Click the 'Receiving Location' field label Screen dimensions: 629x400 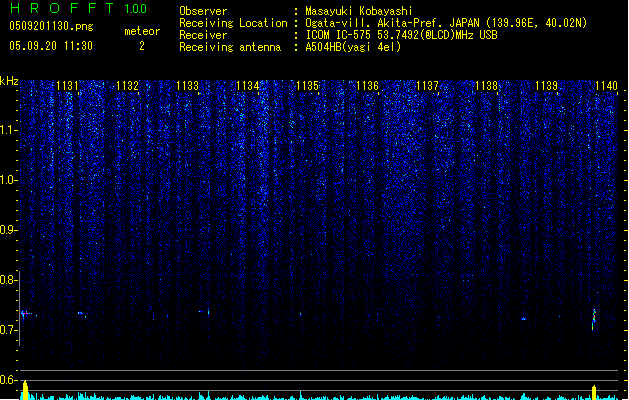tap(233, 23)
